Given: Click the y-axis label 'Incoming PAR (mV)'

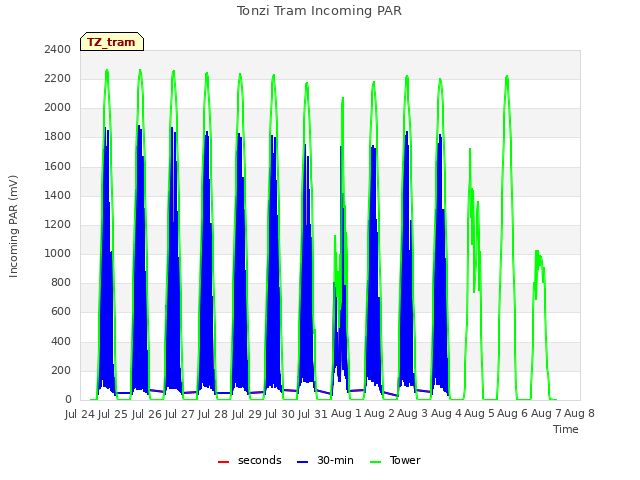Looking at the screenshot, I should pos(13,227).
